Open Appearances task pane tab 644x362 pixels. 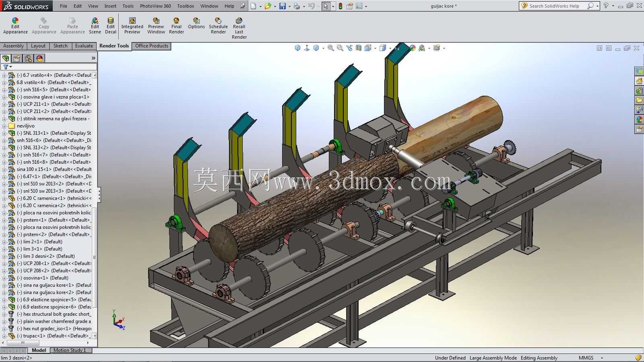tap(639, 119)
